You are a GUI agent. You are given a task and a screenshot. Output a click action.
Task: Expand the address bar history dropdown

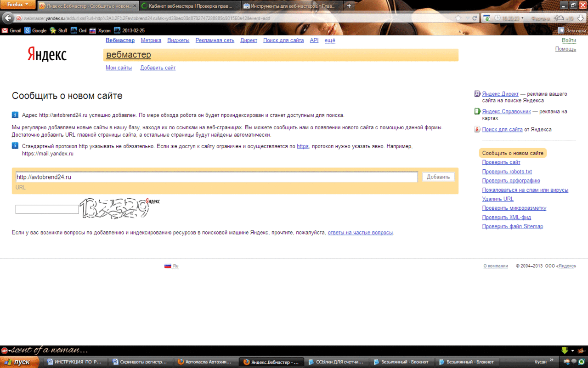tap(468, 18)
